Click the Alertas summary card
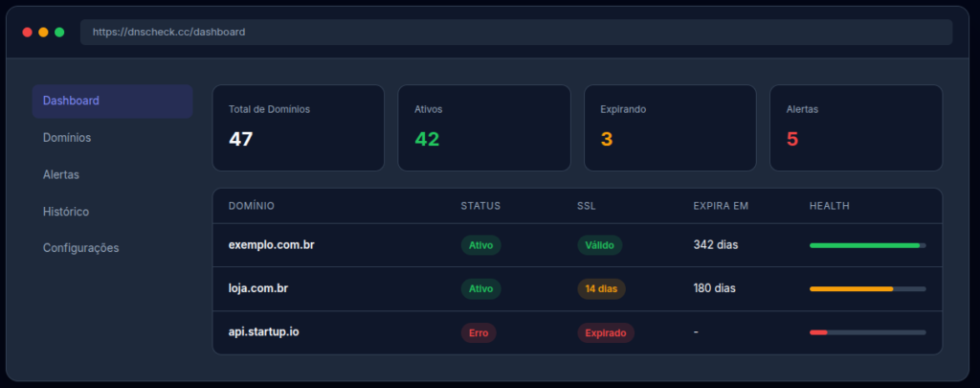Viewport: 980px width, 388px height. click(856, 127)
